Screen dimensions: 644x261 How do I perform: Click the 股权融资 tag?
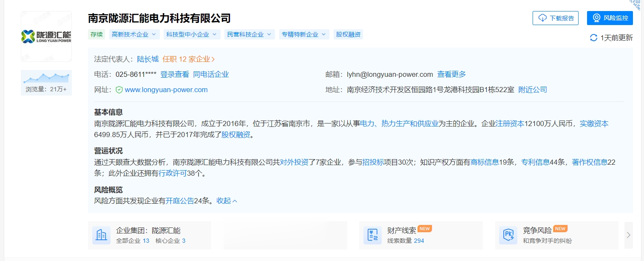(x=348, y=35)
